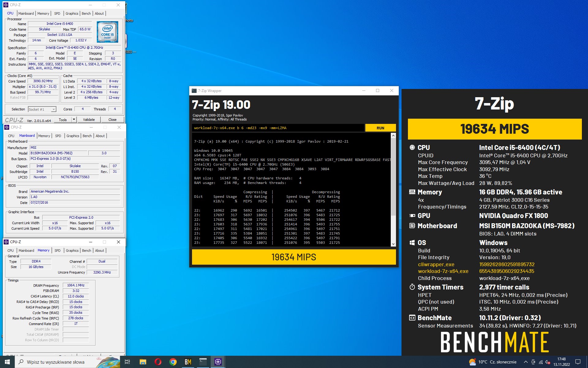Open Bench tab in top CPU-Z window
588x368 pixels.
(86, 13)
